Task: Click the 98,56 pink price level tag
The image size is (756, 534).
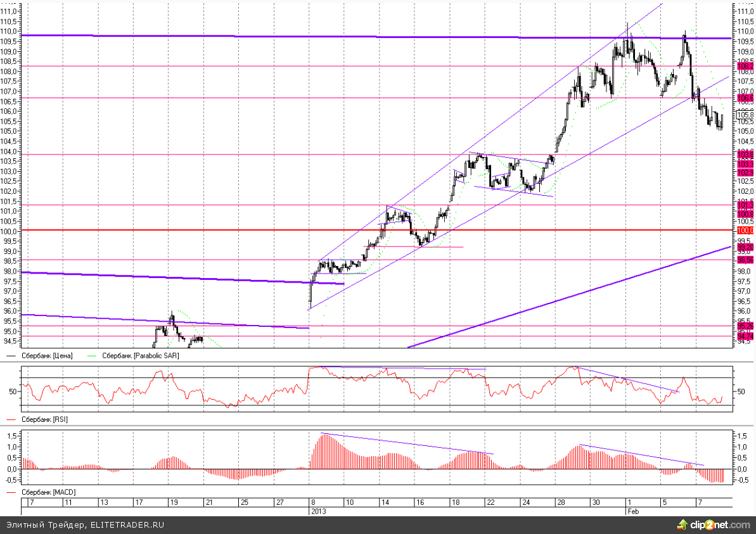Action: pyautogui.click(x=745, y=260)
